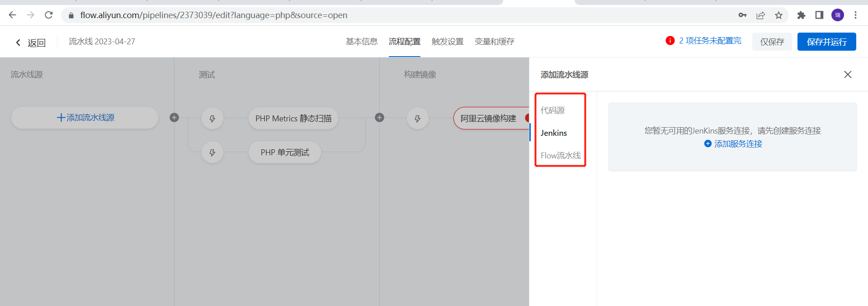This screenshot has height=306, width=868.
Task: Click the 流水线源 column header
Action: (27, 75)
